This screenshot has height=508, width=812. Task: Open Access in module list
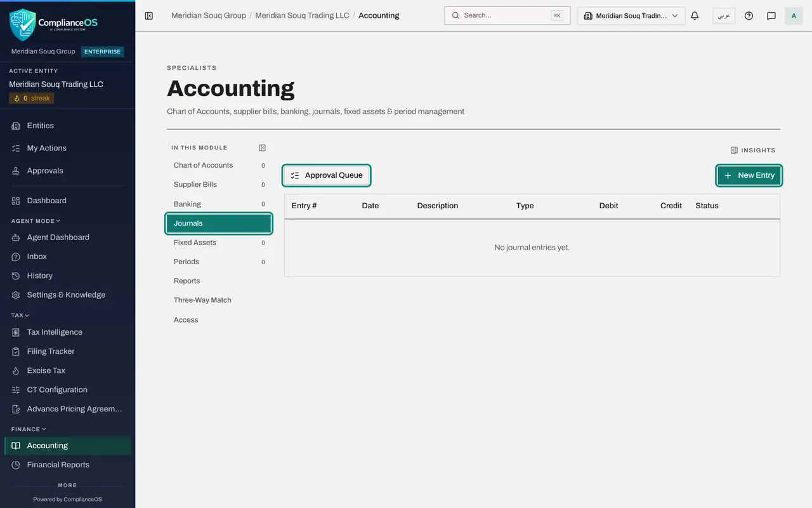click(218, 320)
